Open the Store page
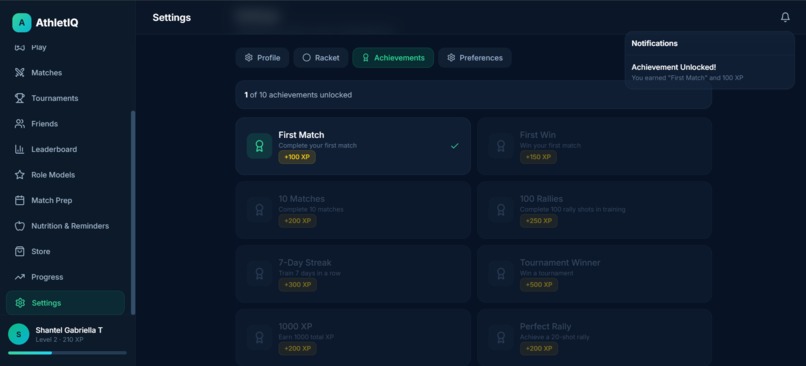This screenshot has width=806, height=366. pos(65,251)
